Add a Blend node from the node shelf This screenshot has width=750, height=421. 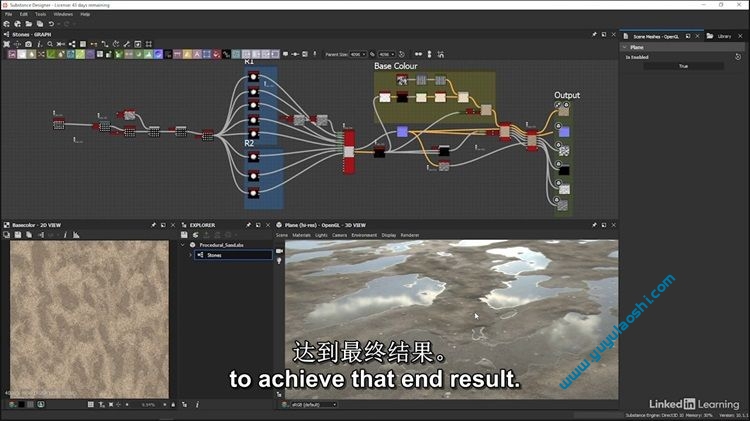(x=22, y=55)
